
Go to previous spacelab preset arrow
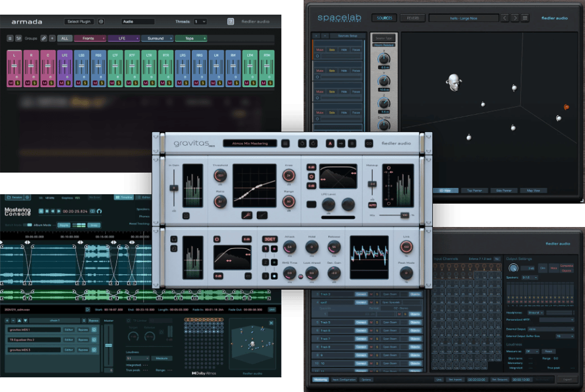pos(505,18)
